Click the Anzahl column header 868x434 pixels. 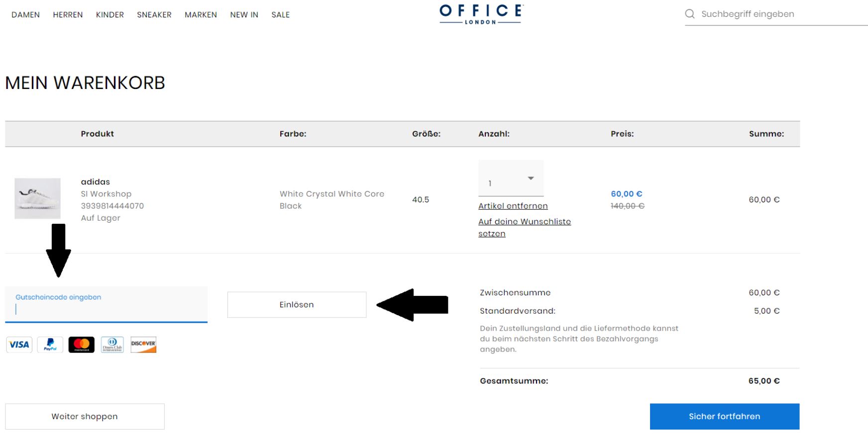coord(494,134)
